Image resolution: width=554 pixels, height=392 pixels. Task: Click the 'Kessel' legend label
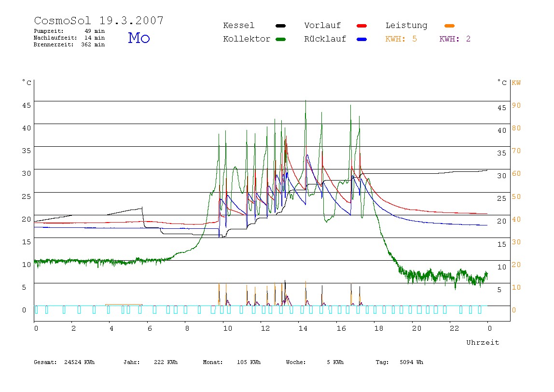(239, 26)
